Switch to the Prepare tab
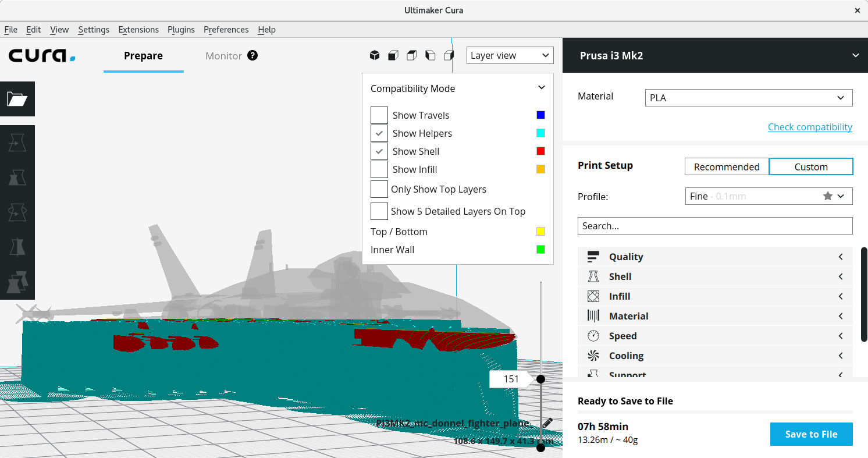The height and width of the screenshot is (458, 868). click(x=143, y=56)
